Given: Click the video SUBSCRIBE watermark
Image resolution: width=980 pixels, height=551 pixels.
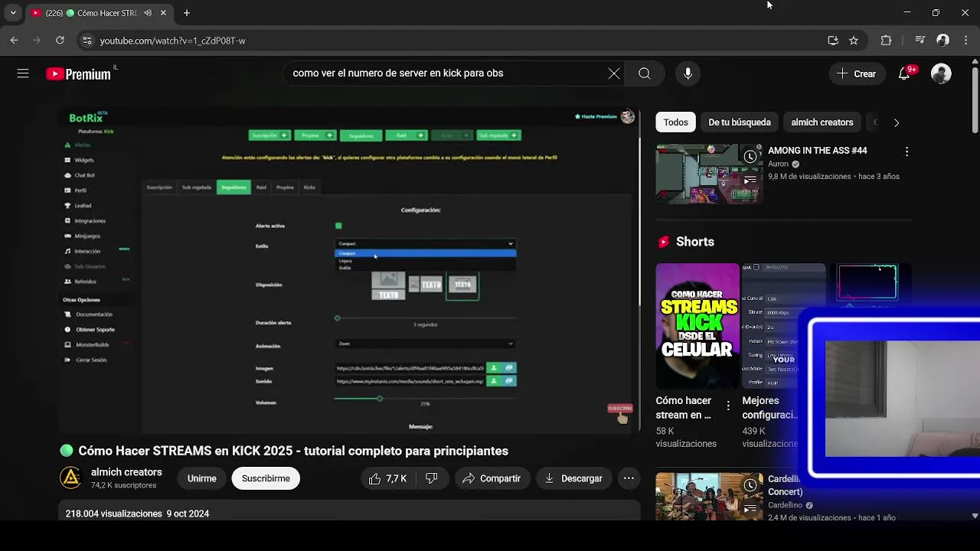Looking at the screenshot, I should 620,412.
